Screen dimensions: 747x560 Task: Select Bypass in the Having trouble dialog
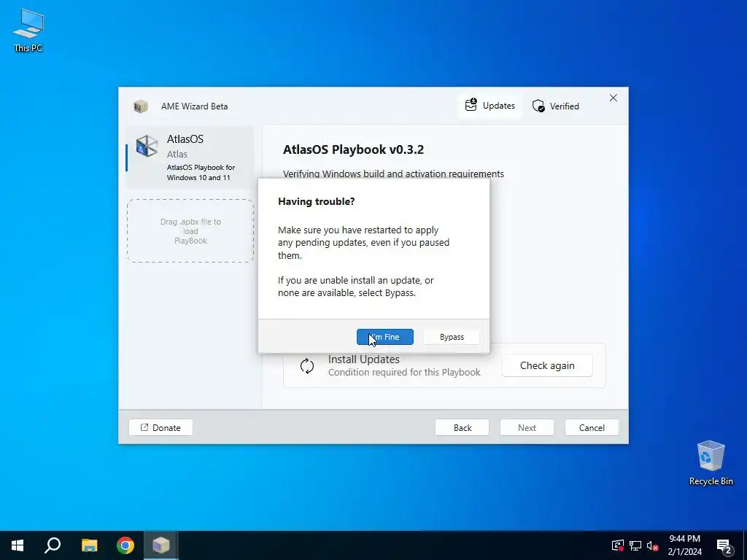point(452,337)
